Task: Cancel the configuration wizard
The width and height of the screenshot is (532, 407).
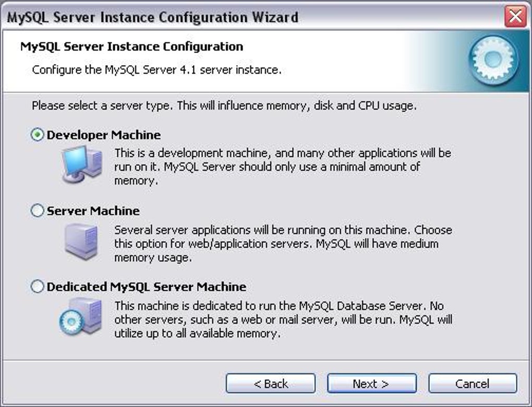Action: pos(473,384)
